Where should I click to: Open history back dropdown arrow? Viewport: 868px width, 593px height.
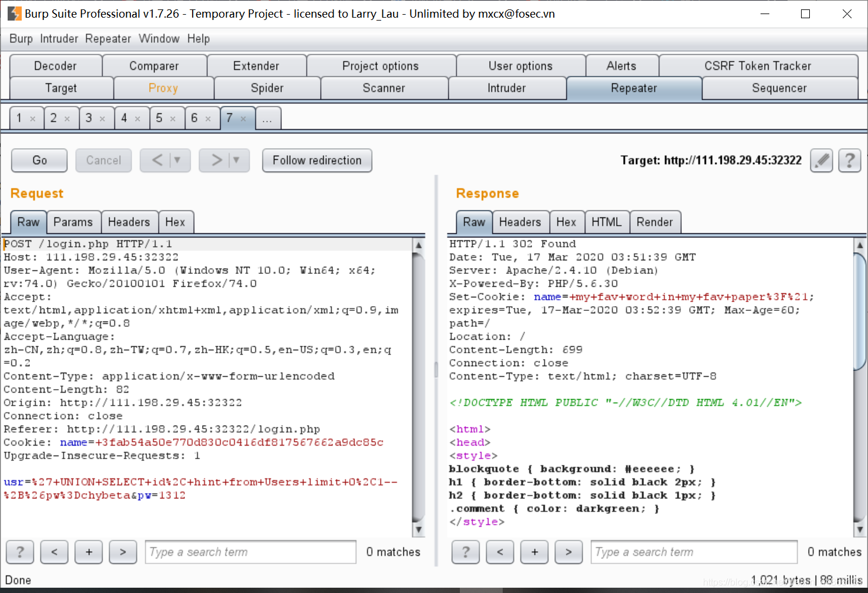click(177, 160)
